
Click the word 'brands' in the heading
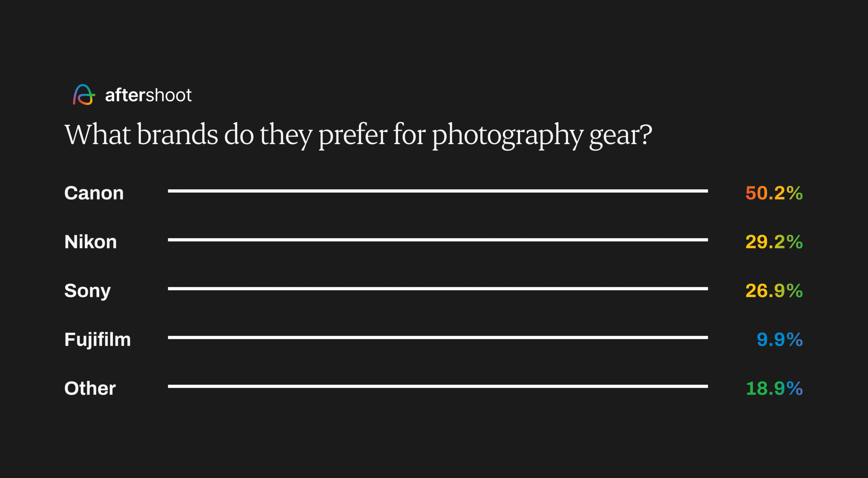[177, 134]
